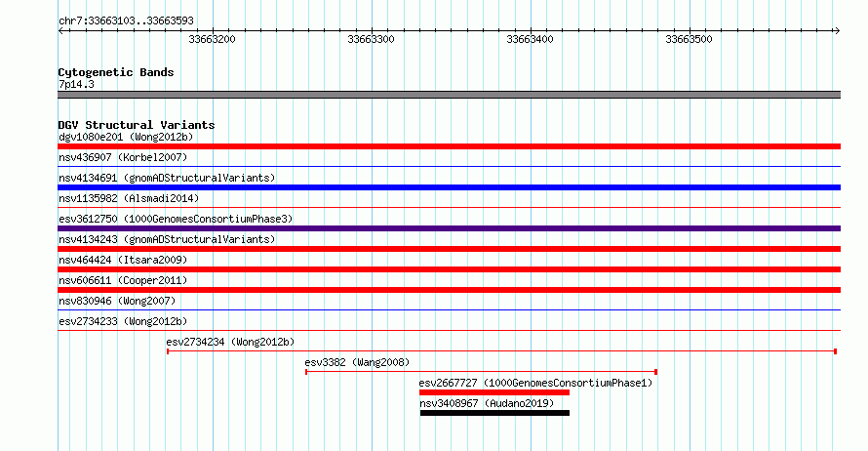Click ruler position 33663300

tap(371, 39)
